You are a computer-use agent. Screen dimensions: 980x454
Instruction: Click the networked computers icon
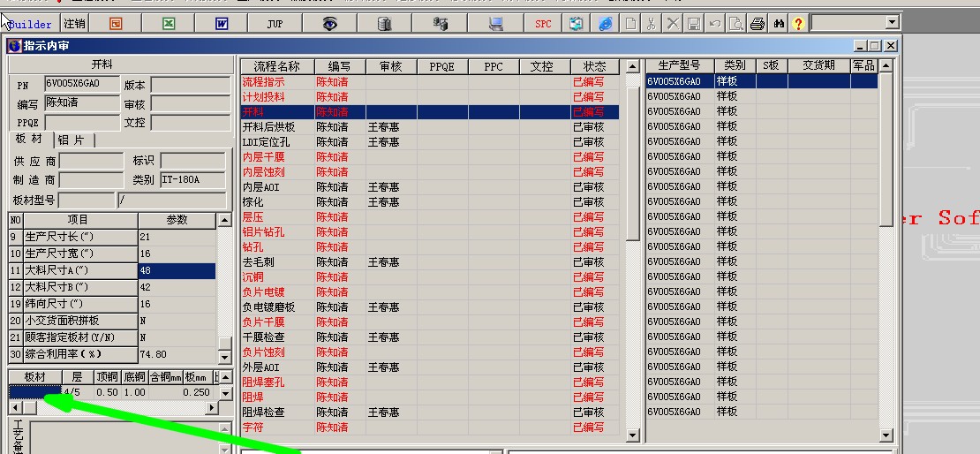click(440, 24)
